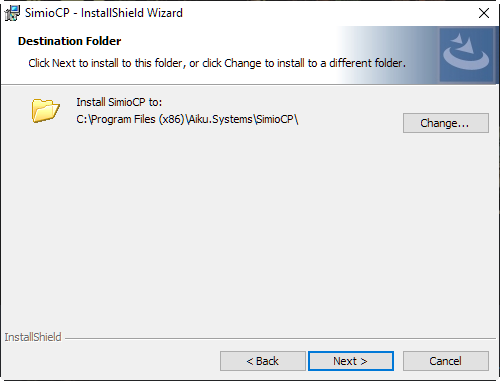500x381 pixels.
Task: Click the word 'Next' in the instruction sentence
Action: 64,63
